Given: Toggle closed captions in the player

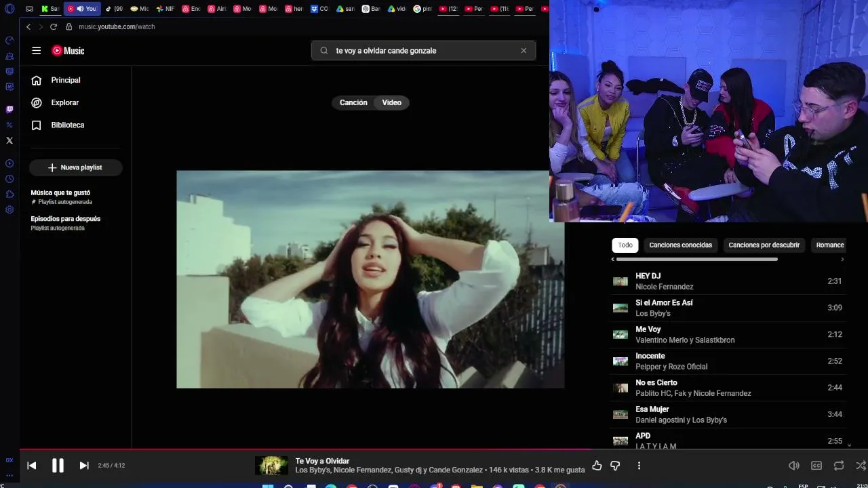Looking at the screenshot, I should click(x=816, y=466).
